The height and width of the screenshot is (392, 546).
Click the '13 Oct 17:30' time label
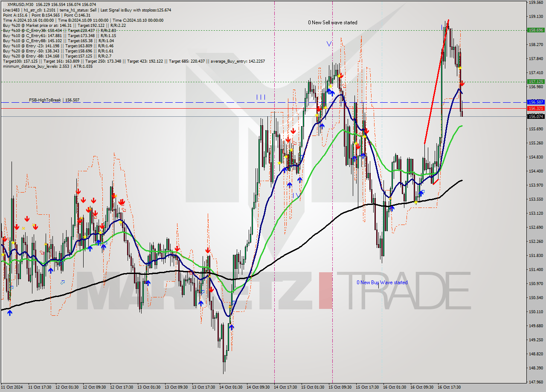pos(203,387)
